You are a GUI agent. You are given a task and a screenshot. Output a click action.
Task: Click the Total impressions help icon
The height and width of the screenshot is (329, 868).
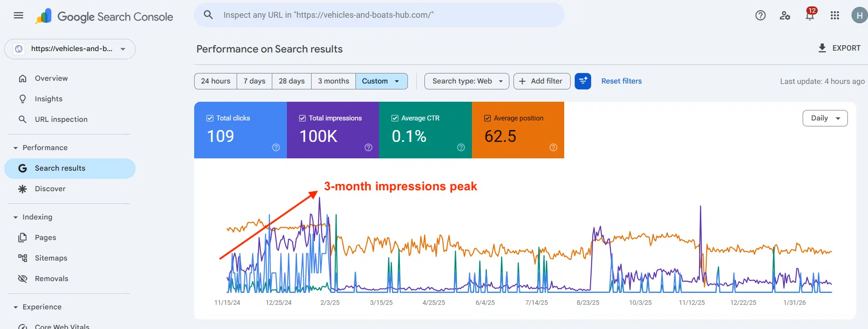click(x=368, y=147)
